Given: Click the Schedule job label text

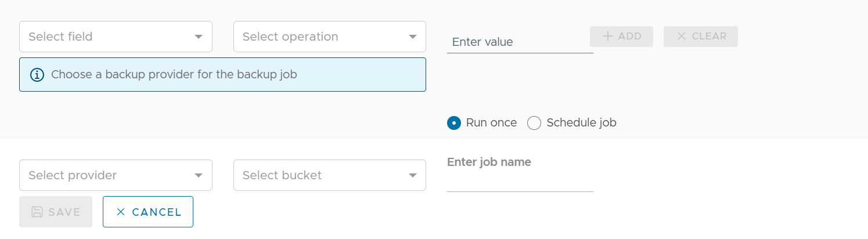Looking at the screenshot, I should coord(581,123).
